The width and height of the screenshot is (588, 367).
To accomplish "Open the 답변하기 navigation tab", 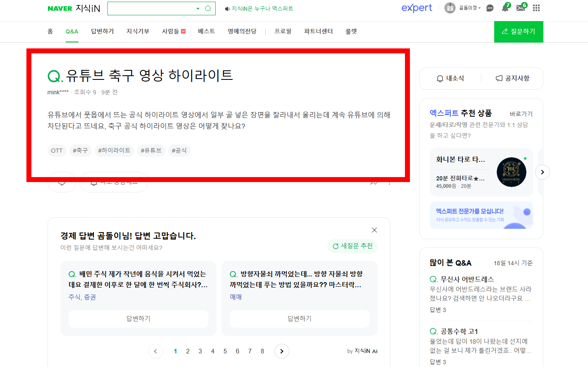I will 102,31.
